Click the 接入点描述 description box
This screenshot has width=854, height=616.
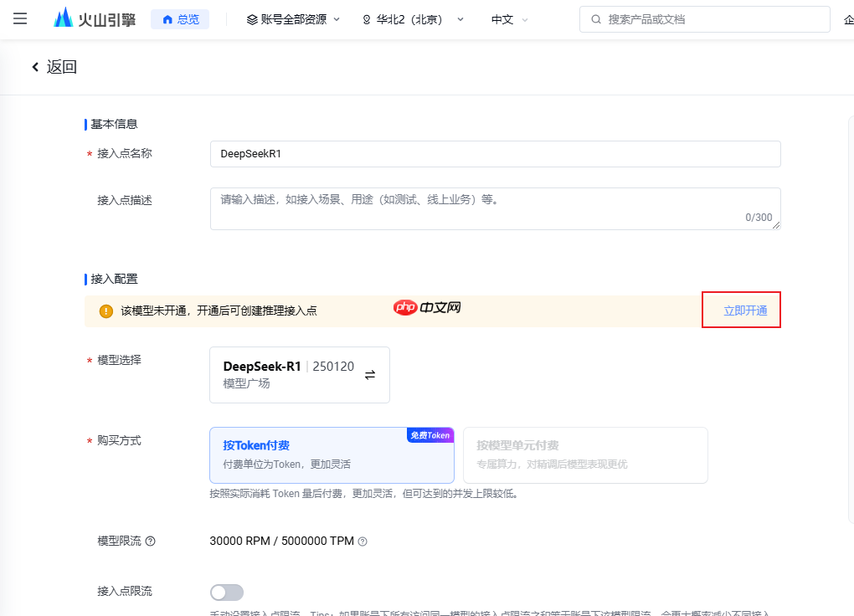pyautogui.click(x=494, y=208)
